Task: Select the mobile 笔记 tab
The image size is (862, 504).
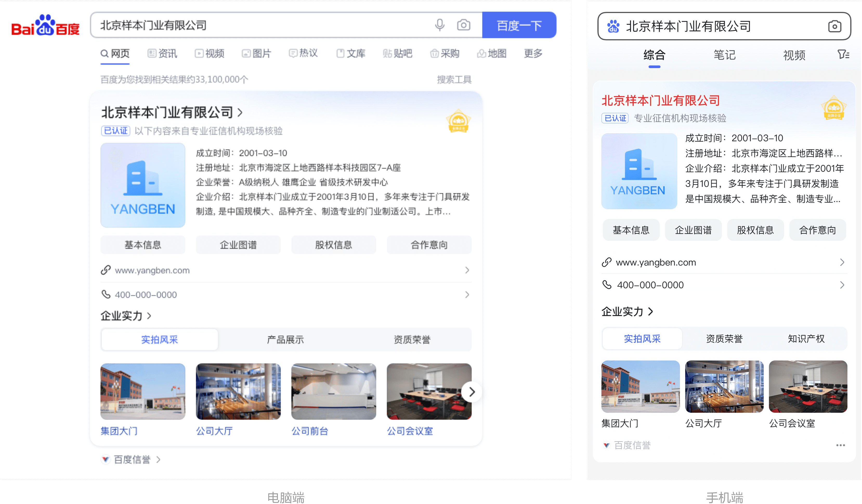Action: tap(724, 55)
